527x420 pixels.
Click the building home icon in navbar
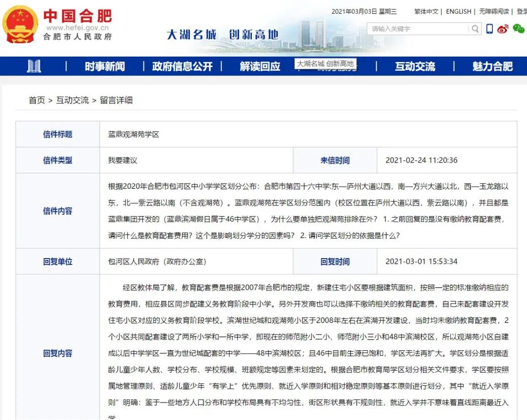coord(34,66)
